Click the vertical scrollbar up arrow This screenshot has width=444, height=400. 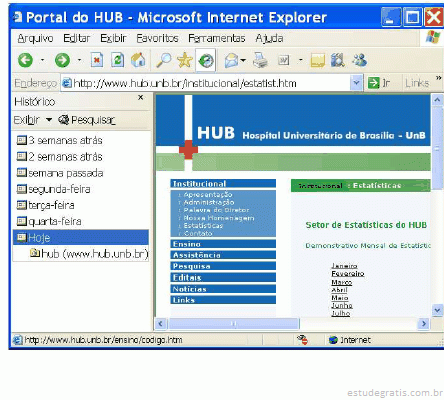point(437,100)
